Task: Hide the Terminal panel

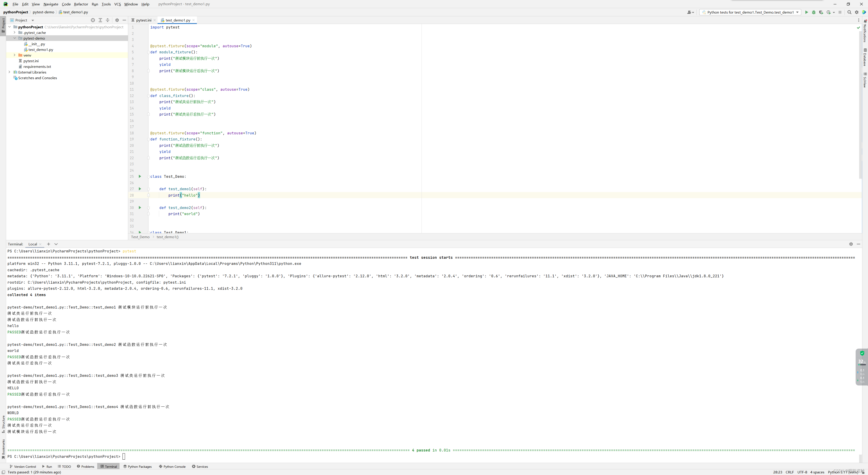Action: click(858, 244)
